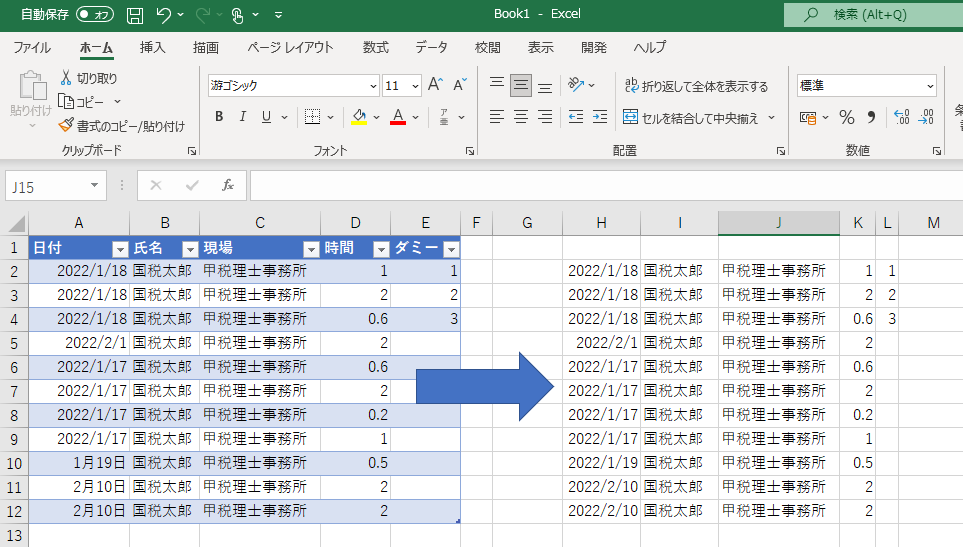Click 書式のコピー/貼り付け button
Screen dimensions: 963x547
tap(121, 126)
